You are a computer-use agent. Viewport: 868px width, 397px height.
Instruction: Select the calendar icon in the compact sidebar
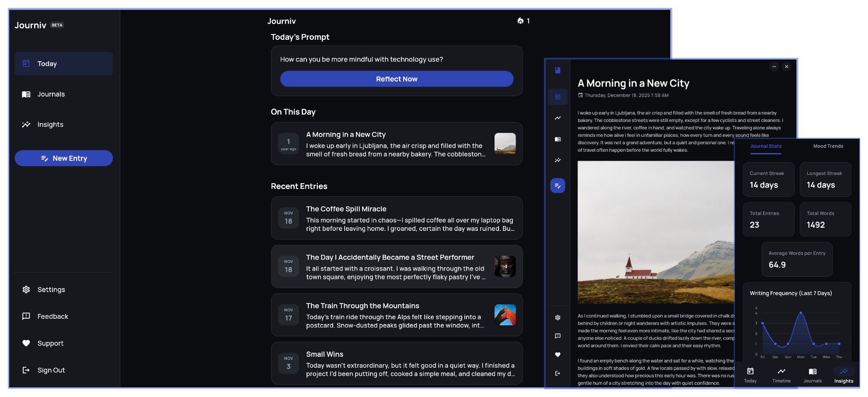(558, 97)
